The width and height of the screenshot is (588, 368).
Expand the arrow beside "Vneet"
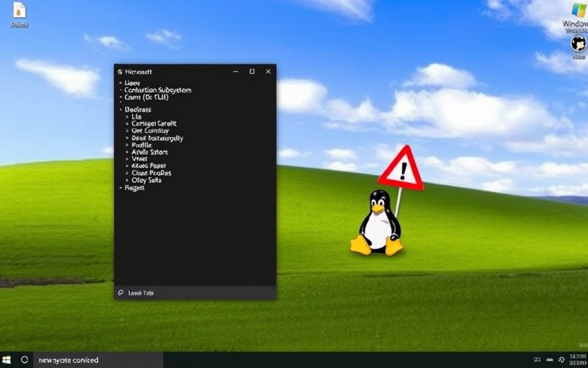point(127,159)
